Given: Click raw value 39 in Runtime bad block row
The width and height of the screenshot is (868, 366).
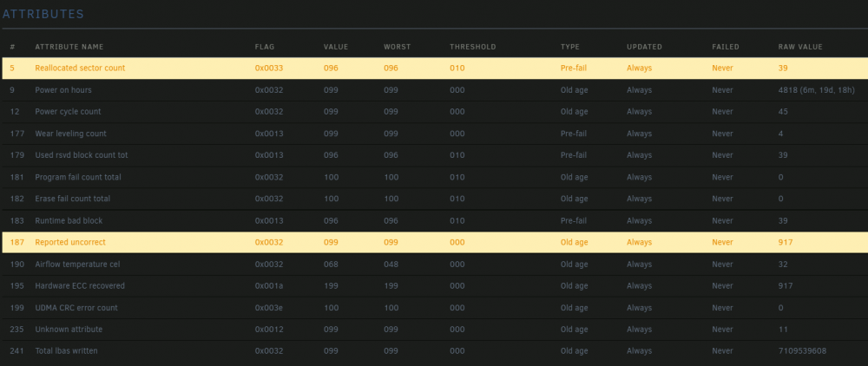Looking at the screenshot, I should [x=783, y=220].
